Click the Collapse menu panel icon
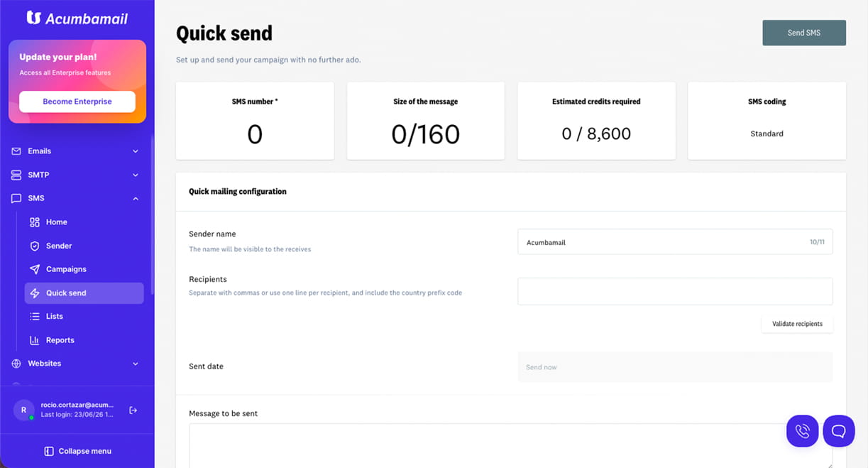The height and width of the screenshot is (468, 868). point(49,451)
